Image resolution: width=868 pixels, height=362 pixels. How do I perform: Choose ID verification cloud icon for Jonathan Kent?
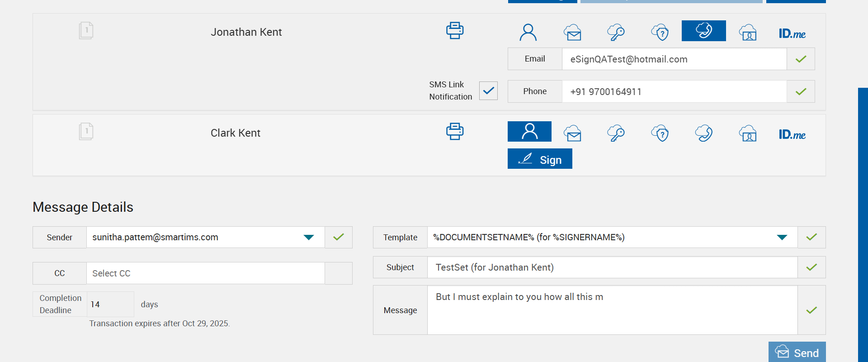(x=748, y=32)
